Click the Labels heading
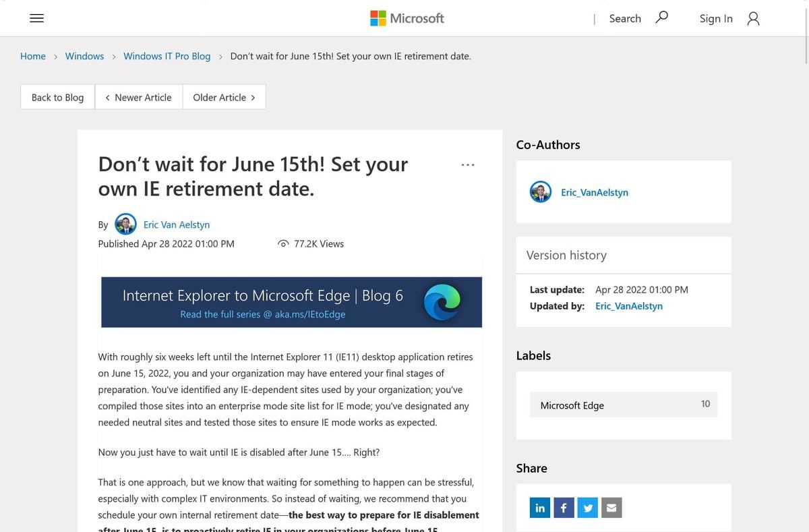 533,355
